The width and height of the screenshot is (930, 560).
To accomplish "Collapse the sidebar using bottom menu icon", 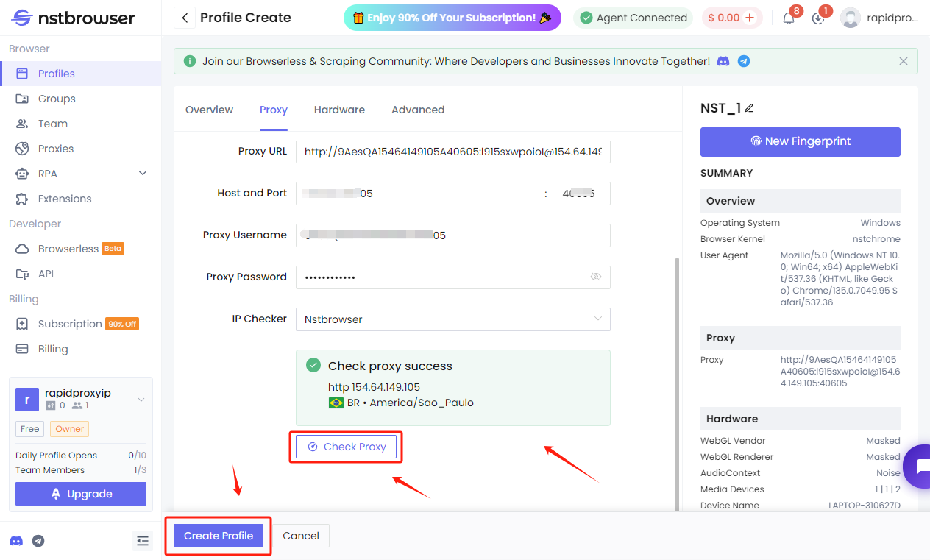I will [143, 541].
